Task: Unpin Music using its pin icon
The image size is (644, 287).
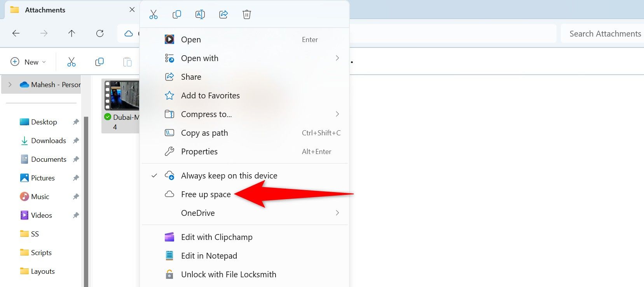Action: pos(76,197)
